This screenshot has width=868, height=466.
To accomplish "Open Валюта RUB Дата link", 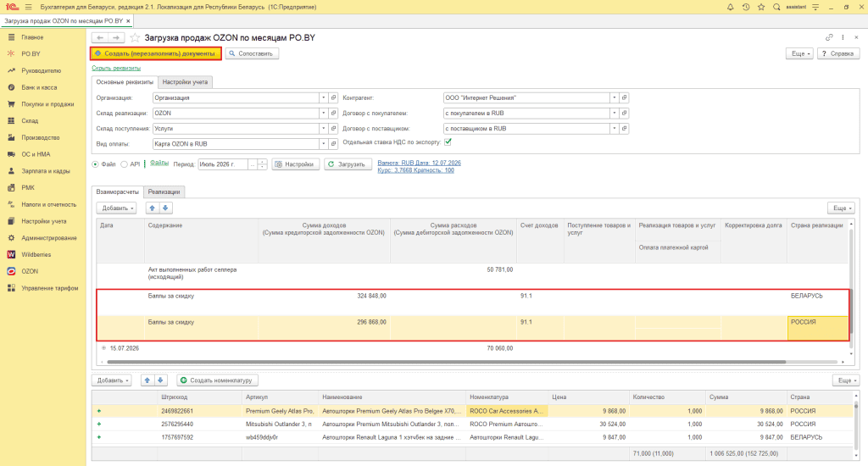I will pyautogui.click(x=419, y=164).
